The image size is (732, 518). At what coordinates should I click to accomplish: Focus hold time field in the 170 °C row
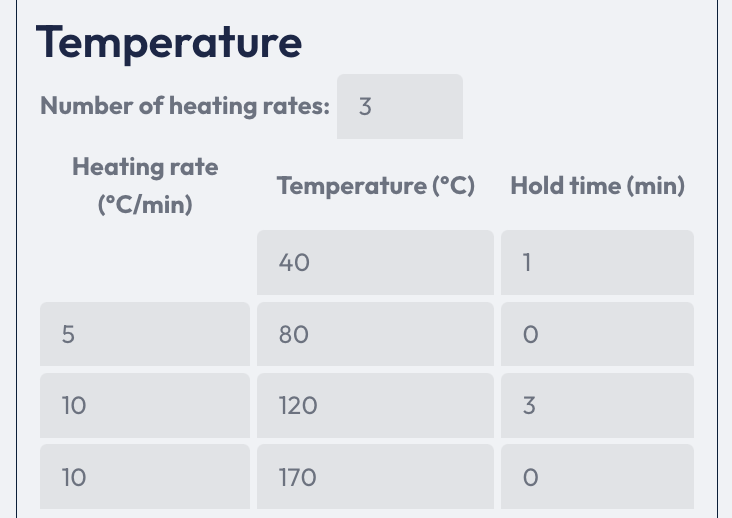click(x=597, y=478)
